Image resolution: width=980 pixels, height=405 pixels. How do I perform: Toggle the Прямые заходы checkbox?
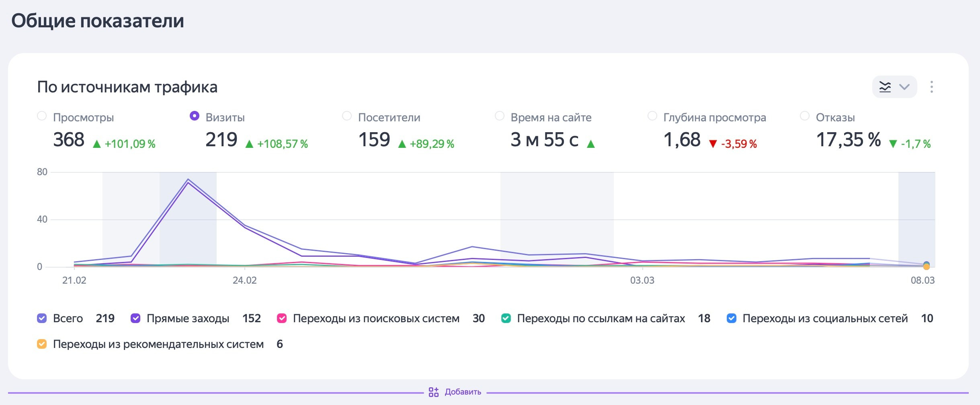[x=135, y=318]
